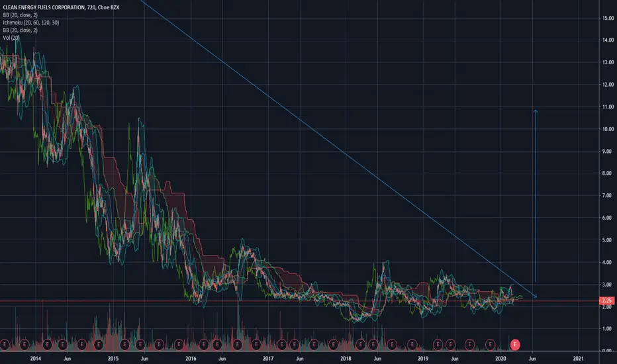This screenshot has height=364, width=617.
Task: Click the 4.00 price axis label
Action: point(608,262)
